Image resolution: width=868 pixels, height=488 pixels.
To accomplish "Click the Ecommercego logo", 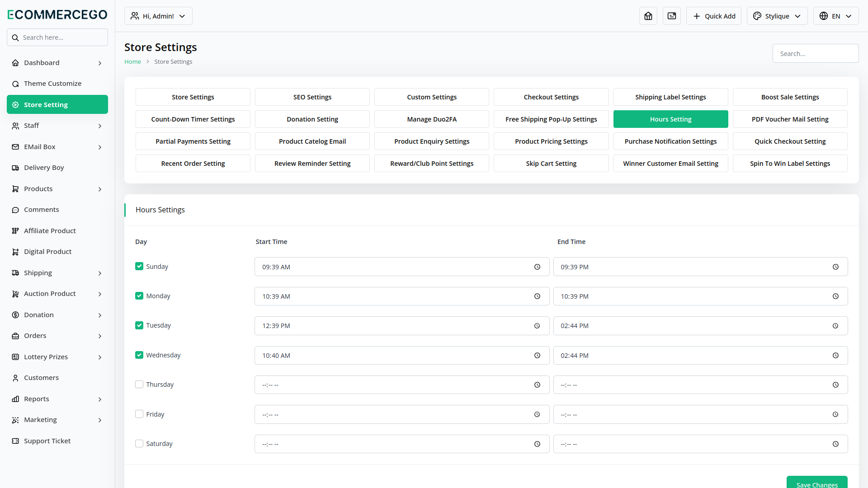I will click(57, 14).
